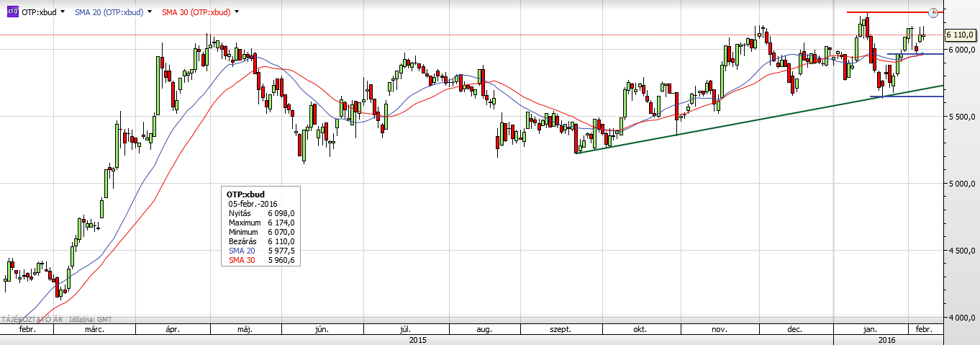Click the Bezárás 6 110,0 row
Screen dimensions: 980x345
(261, 241)
